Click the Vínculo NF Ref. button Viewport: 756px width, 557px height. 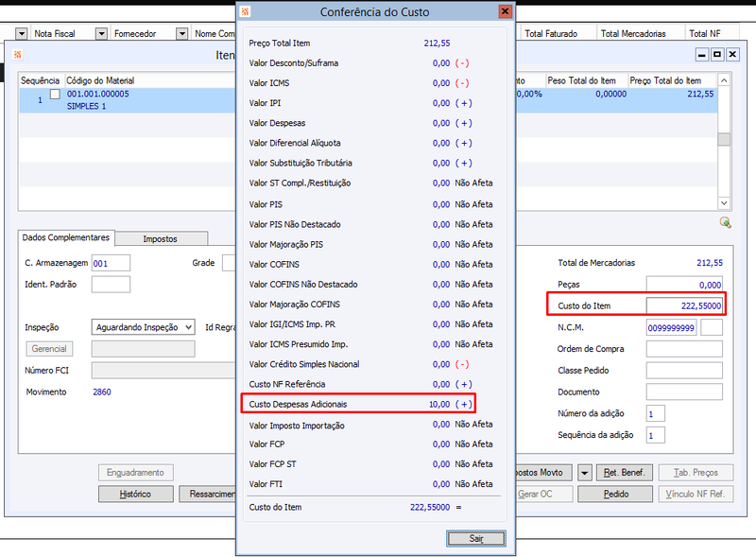click(x=696, y=495)
